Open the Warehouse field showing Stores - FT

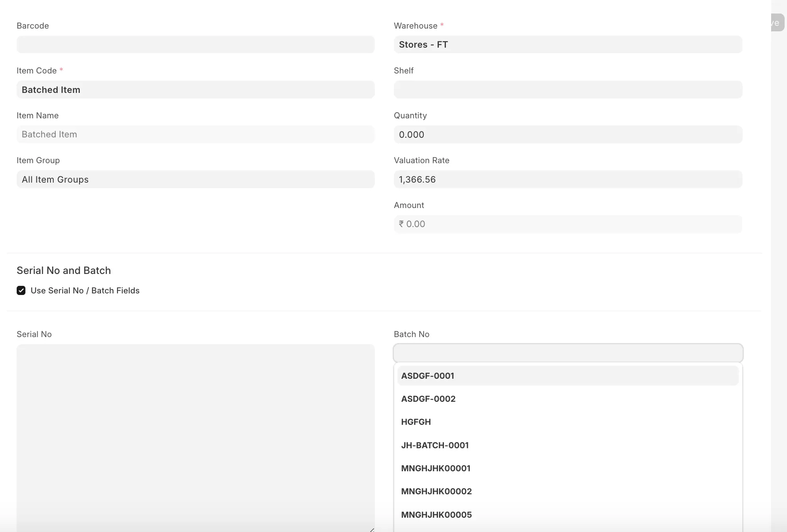coord(568,44)
